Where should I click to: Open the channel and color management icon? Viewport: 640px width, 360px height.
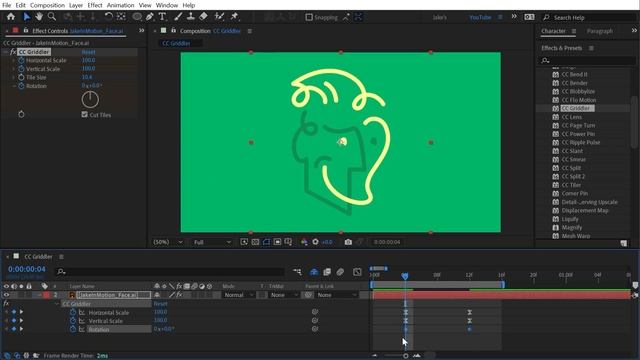coord(304,242)
